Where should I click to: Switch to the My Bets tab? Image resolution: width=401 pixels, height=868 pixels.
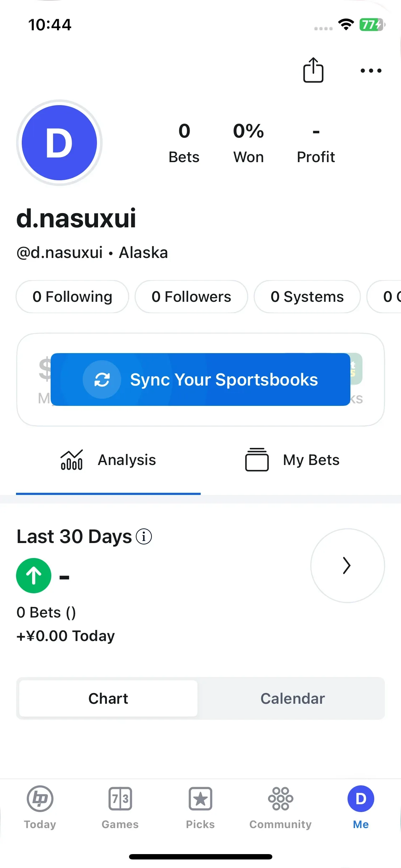(292, 460)
